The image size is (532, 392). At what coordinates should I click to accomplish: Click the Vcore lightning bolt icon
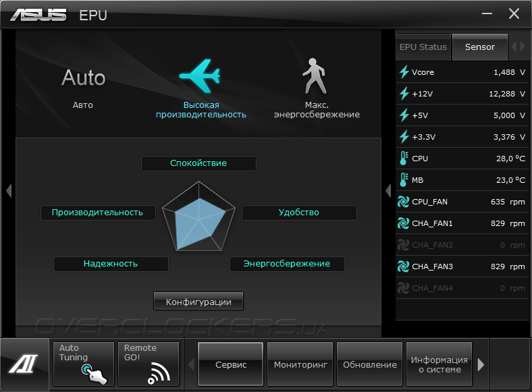coord(404,72)
